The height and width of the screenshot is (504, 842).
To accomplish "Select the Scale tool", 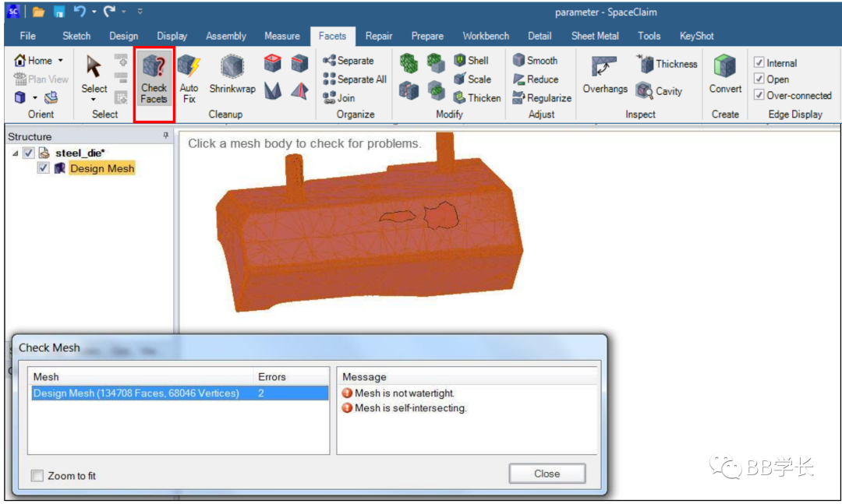I will click(472, 79).
